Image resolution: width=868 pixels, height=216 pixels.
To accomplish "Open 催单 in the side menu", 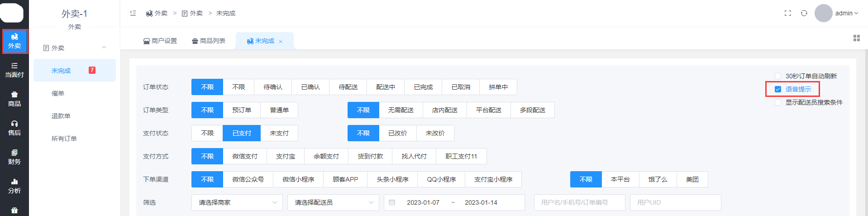I will coord(75,93).
